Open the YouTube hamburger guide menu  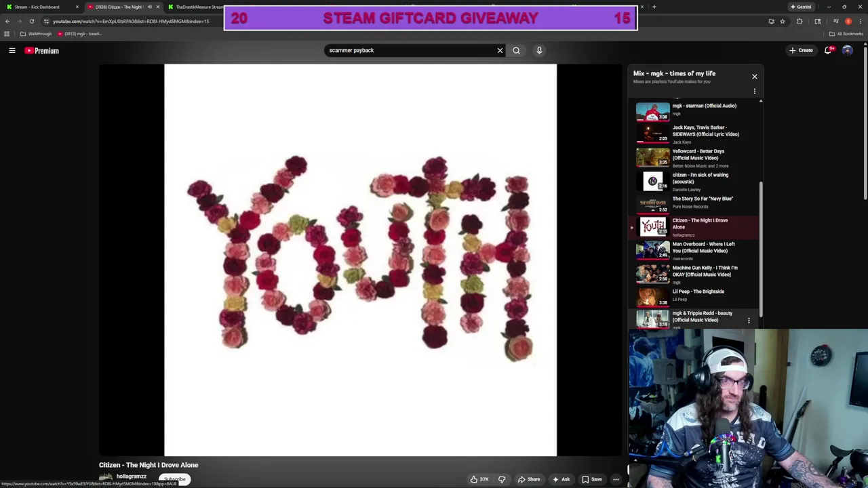pyautogui.click(x=12, y=50)
